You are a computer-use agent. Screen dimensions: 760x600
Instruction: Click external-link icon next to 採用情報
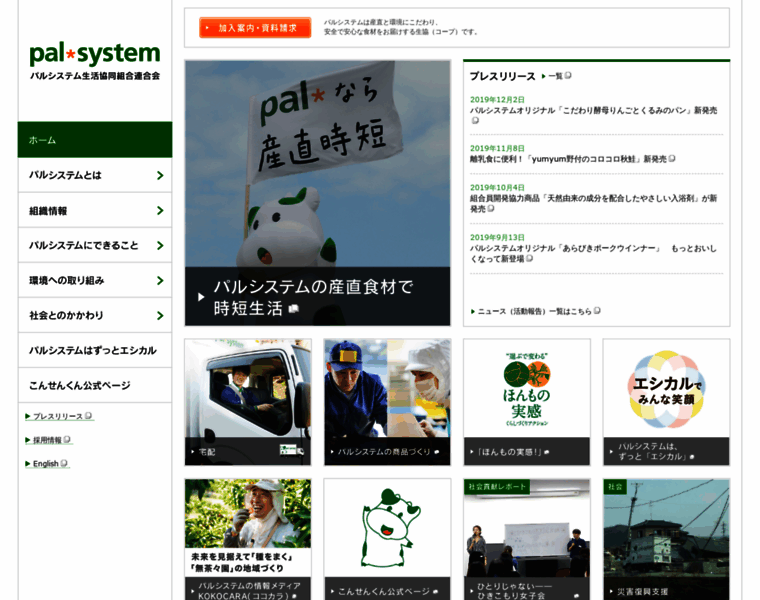(67, 440)
